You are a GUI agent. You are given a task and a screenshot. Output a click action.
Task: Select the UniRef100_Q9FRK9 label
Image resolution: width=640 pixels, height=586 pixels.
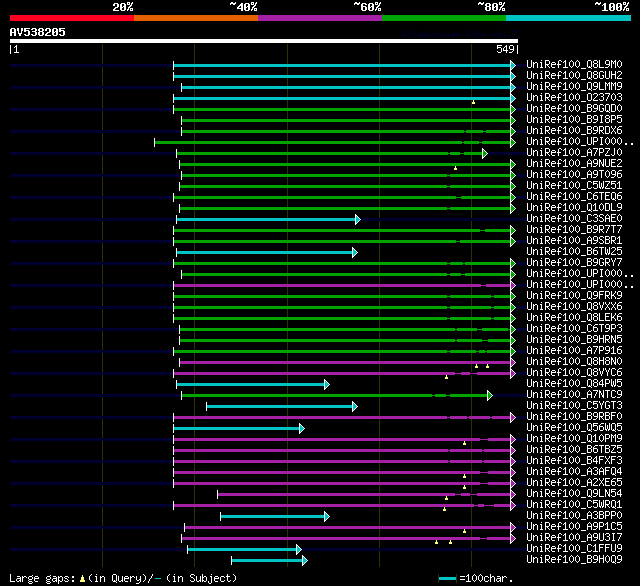[x=574, y=296]
